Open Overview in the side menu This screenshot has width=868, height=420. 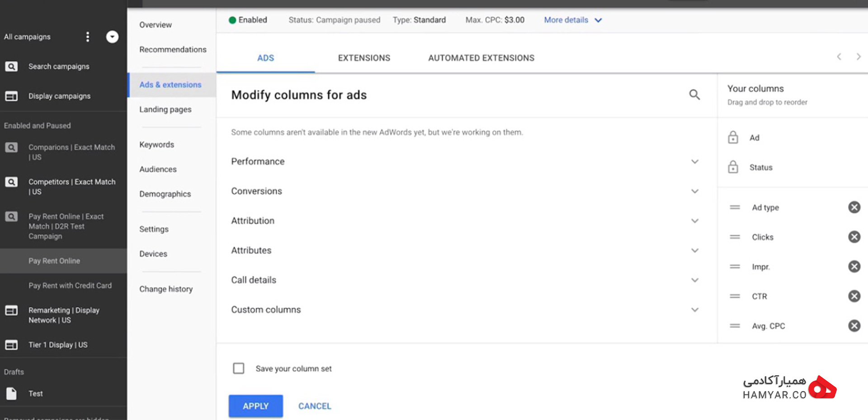point(156,25)
